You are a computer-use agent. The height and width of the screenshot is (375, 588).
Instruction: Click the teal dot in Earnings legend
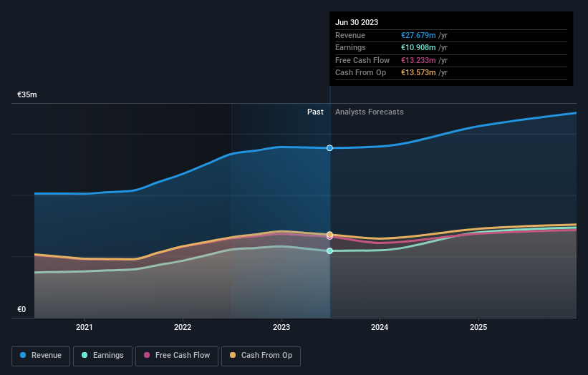[85, 355]
